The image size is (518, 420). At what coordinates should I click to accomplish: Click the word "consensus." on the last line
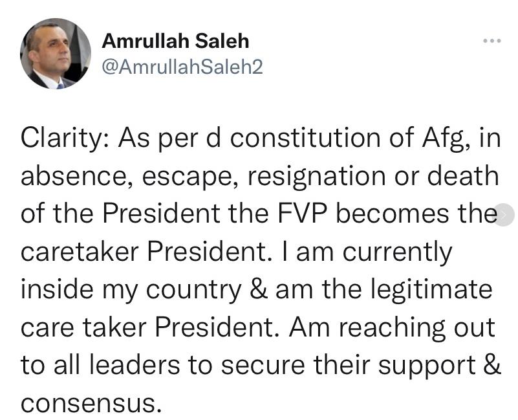click(x=89, y=403)
